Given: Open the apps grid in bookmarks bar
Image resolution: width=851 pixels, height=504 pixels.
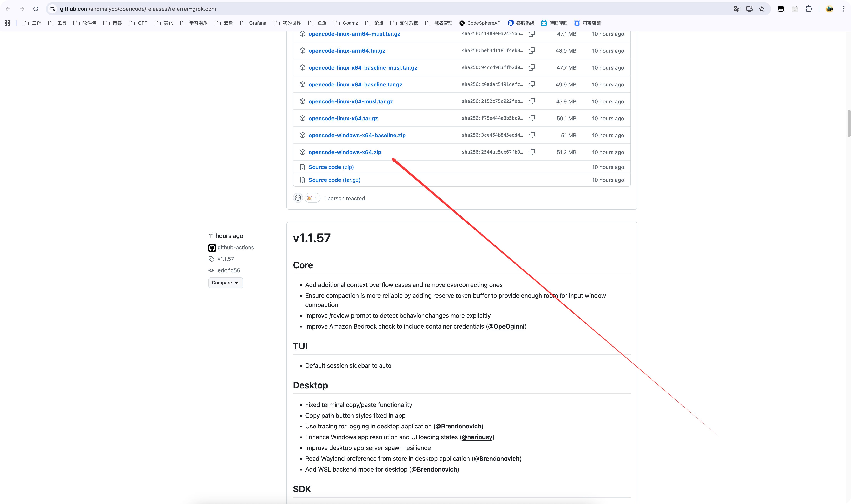Looking at the screenshot, I should pyautogui.click(x=7, y=23).
